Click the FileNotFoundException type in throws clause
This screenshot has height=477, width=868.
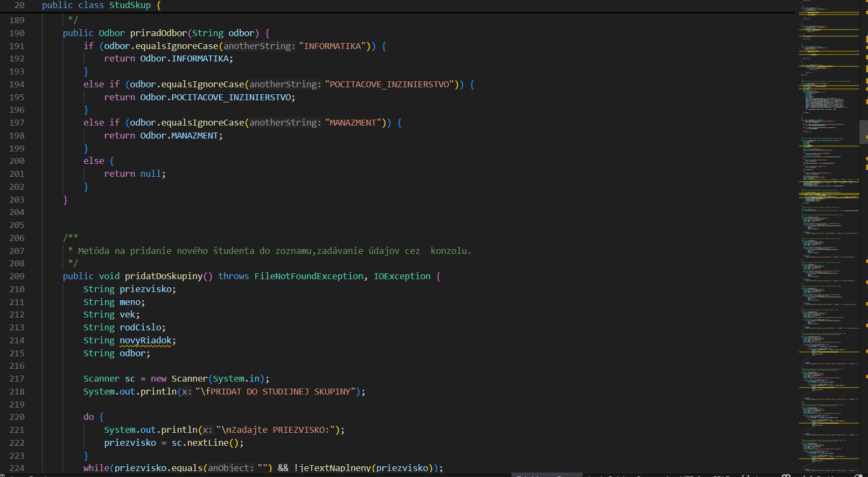point(309,276)
